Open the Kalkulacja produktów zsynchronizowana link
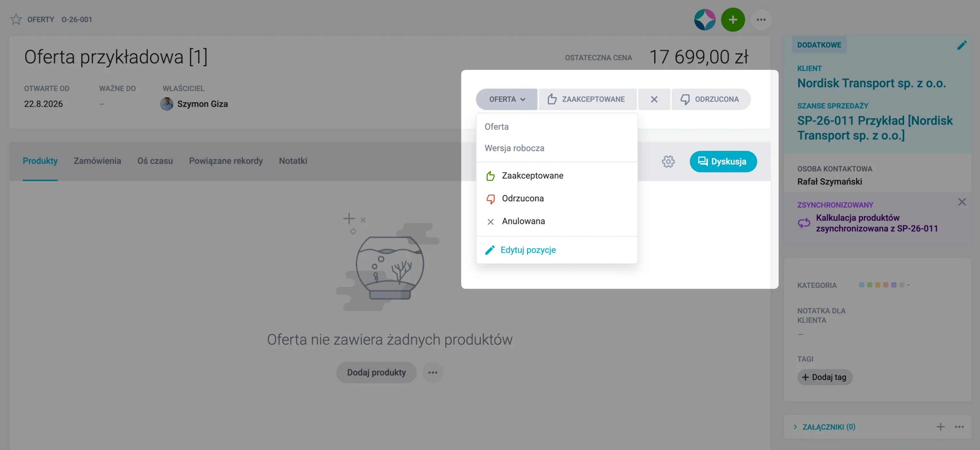Screen dimensions: 980x450 tap(877, 223)
